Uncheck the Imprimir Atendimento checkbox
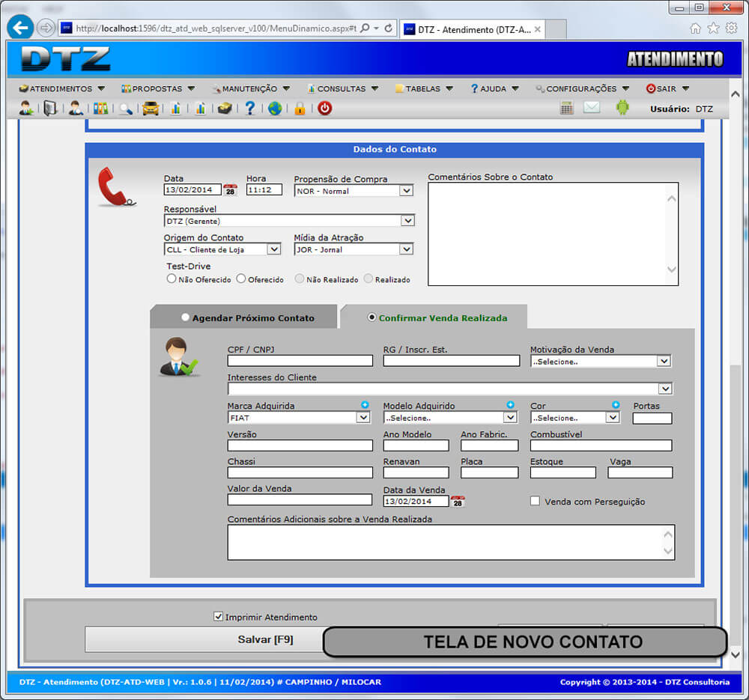This screenshot has height=700, width=749. coord(219,617)
